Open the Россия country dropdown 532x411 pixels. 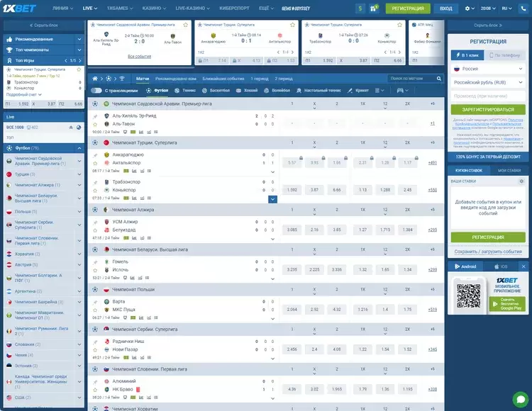[488, 69]
